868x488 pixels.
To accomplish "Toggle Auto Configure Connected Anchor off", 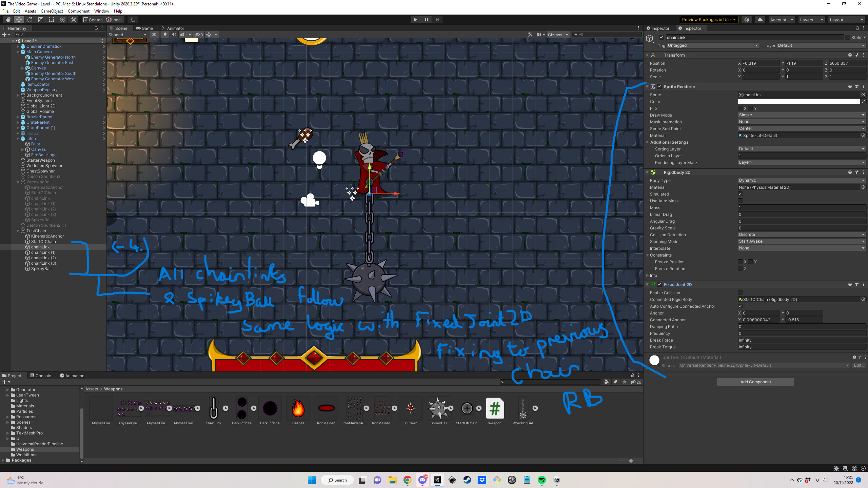I will tap(740, 306).
